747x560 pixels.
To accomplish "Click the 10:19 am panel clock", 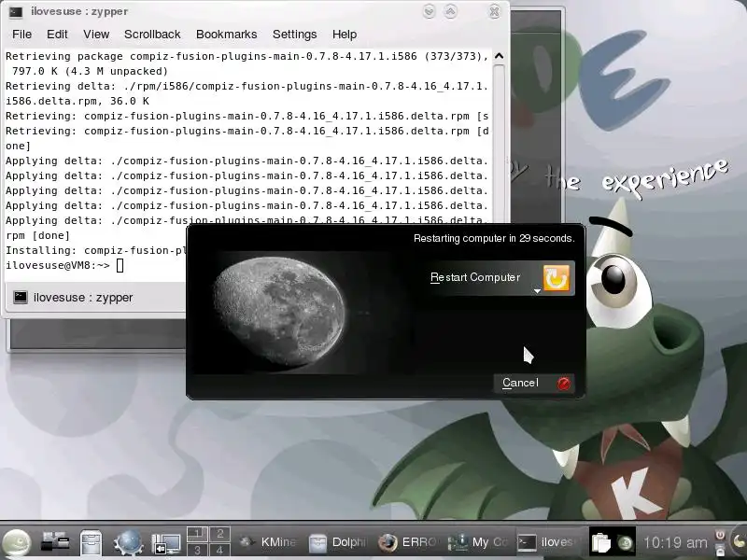I will [675, 542].
